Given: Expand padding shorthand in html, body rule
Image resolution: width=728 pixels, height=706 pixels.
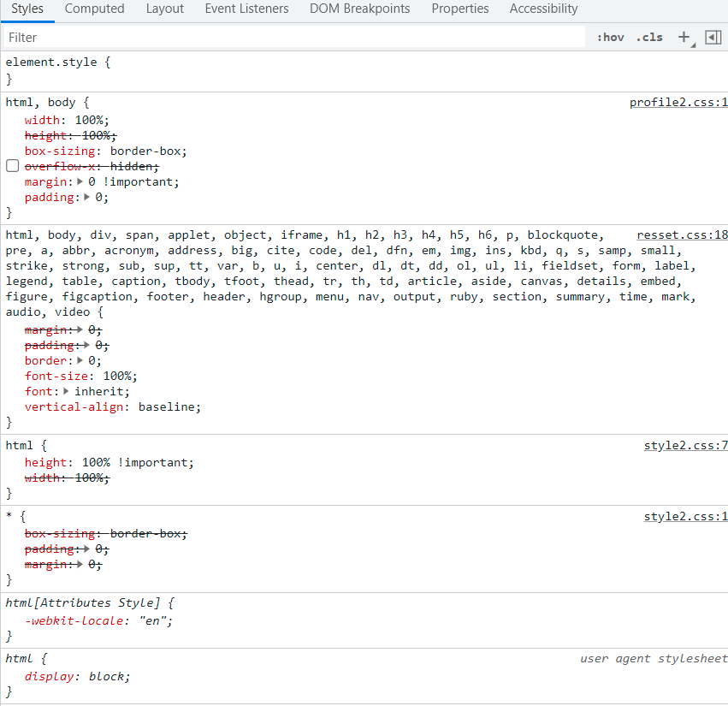Looking at the screenshot, I should coord(86,197).
